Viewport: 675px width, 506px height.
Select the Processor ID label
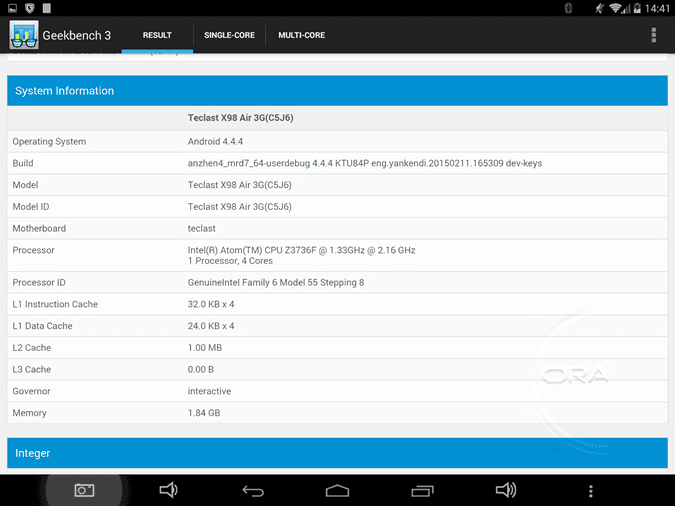(x=39, y=282)
